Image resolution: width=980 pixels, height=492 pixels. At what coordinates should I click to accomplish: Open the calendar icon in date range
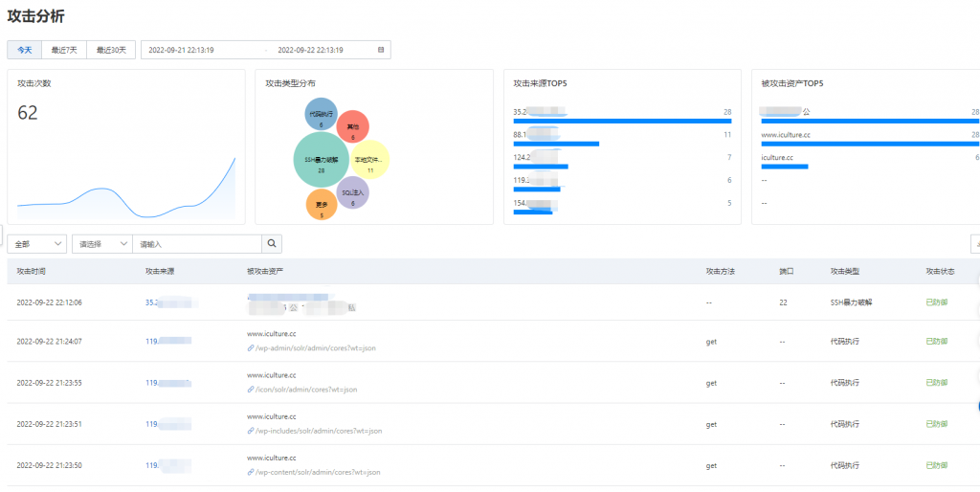(x=381, y=50)
